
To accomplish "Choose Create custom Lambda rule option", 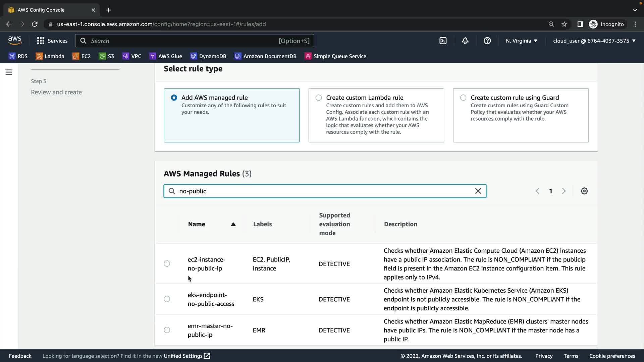I will (319, 98).
